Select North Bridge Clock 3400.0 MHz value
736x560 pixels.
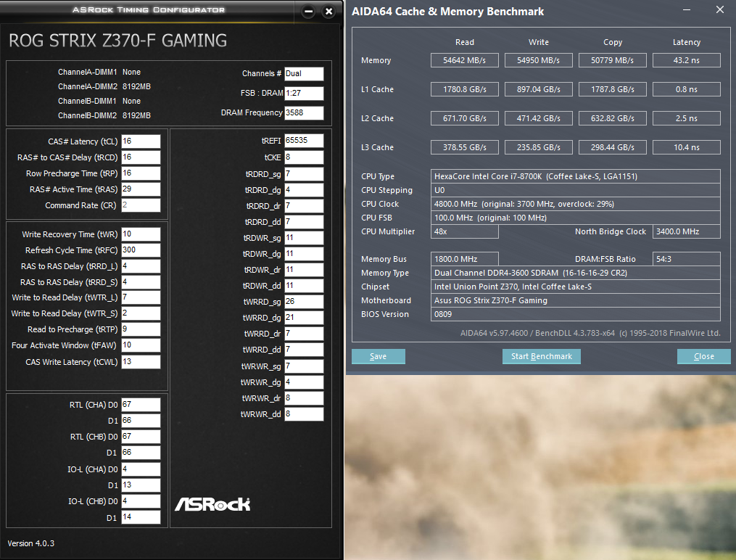click(686, 231)
